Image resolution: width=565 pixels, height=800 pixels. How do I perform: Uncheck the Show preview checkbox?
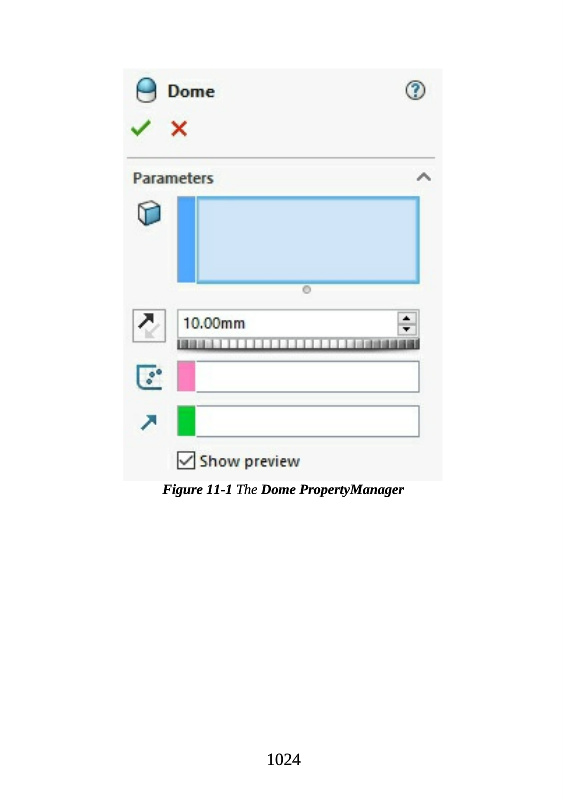[186, 460]
